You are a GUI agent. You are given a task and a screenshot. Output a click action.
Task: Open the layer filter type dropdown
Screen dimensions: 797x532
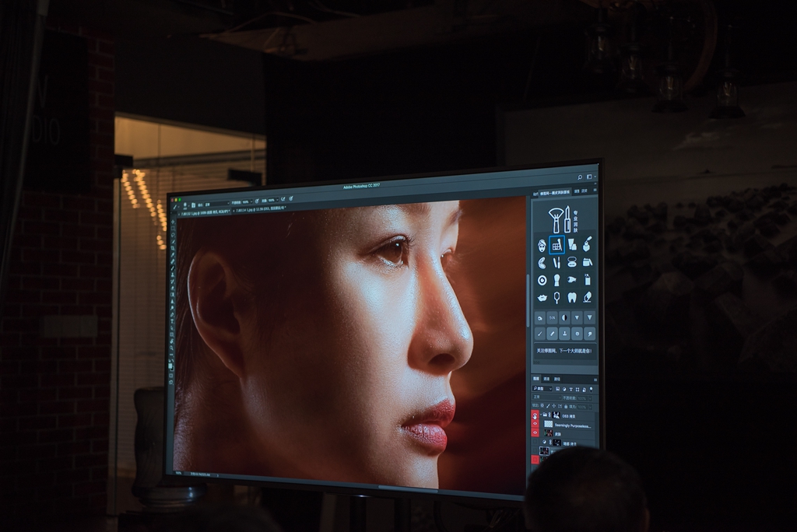[543, 388]
